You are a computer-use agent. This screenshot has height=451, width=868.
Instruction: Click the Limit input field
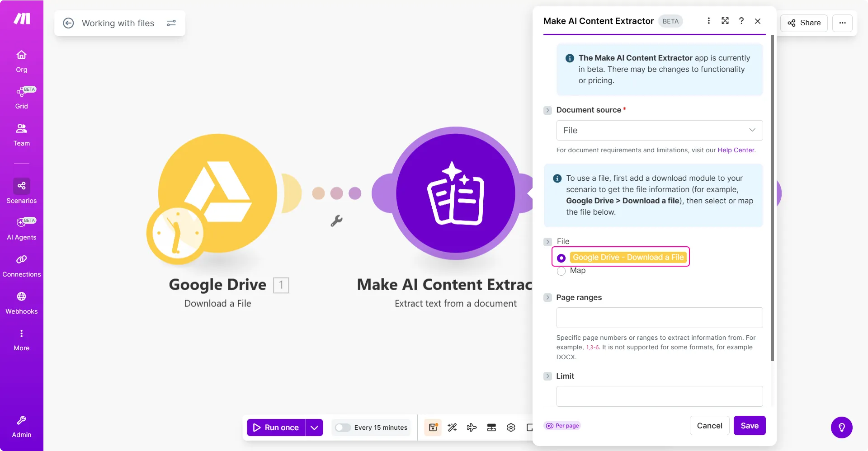660,396
